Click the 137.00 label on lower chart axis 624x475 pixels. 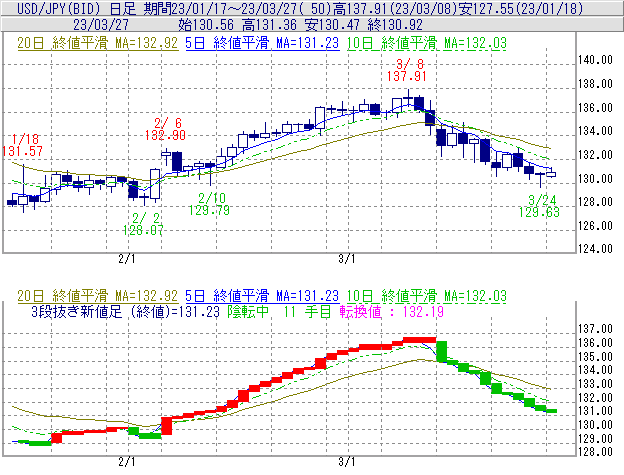[x=595, y=329]
